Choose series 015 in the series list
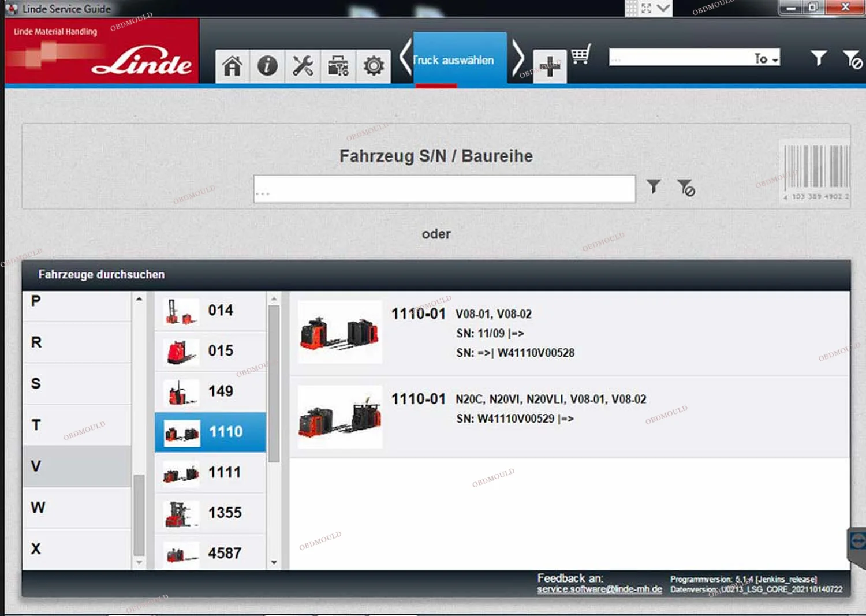866x616 pixels. click(x=210, y=351)
